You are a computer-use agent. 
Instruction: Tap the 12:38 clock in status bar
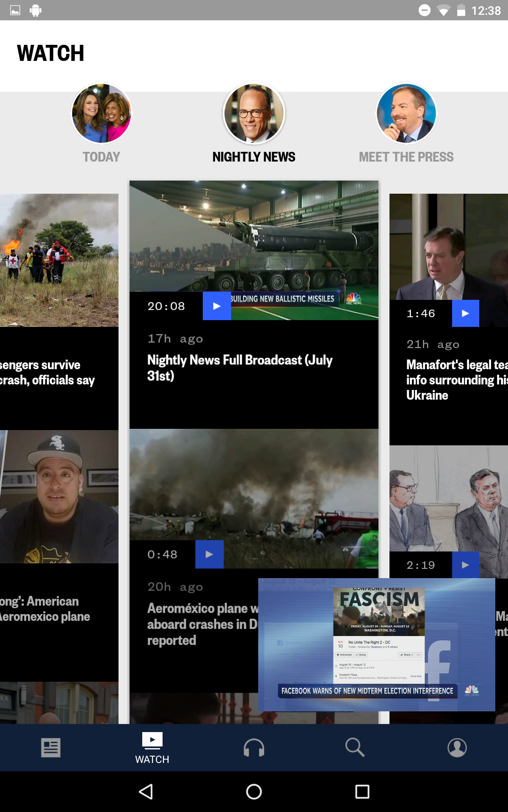[x=486, y=11]
